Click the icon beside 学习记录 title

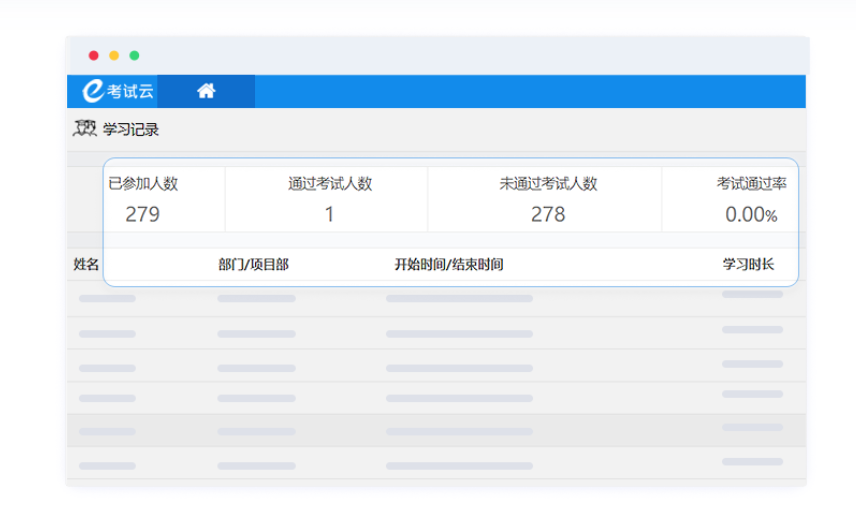pos(85,128)
